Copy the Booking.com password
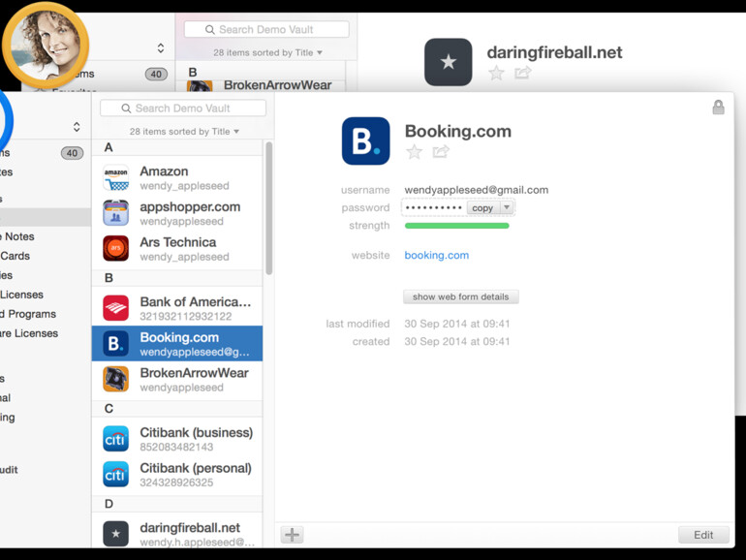 [482, 208]
